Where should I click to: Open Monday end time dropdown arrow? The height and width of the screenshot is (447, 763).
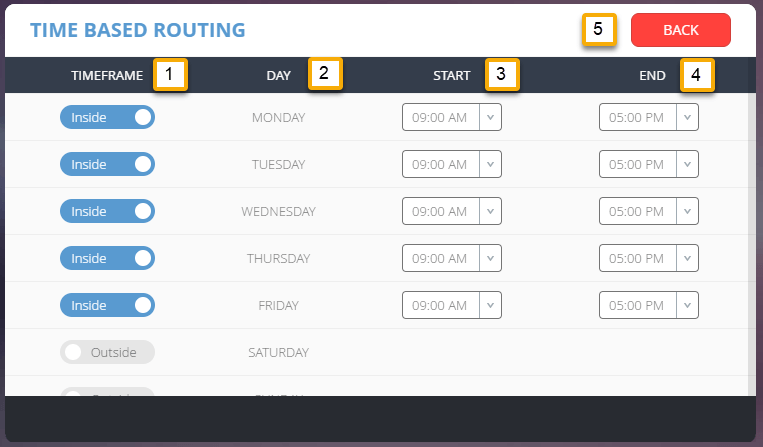click(x=687, y=117)
